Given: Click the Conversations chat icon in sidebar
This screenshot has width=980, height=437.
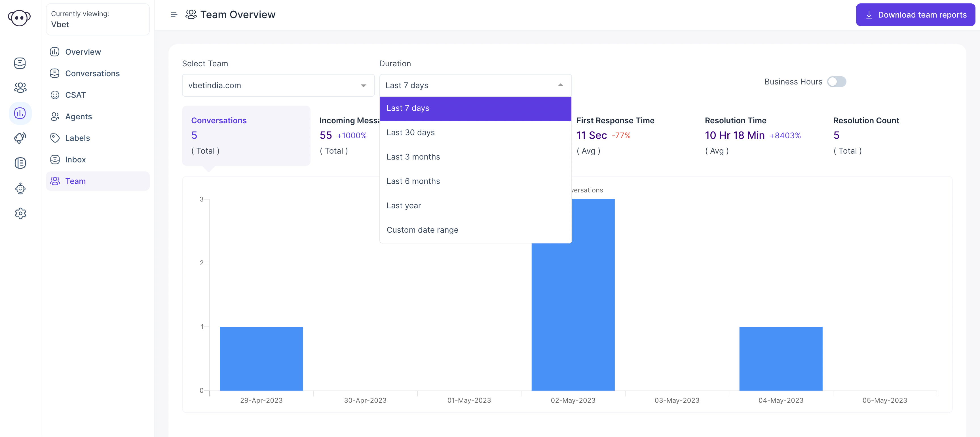Looking at the screenshot, I should pyautogui.click(x=55, y=73).
